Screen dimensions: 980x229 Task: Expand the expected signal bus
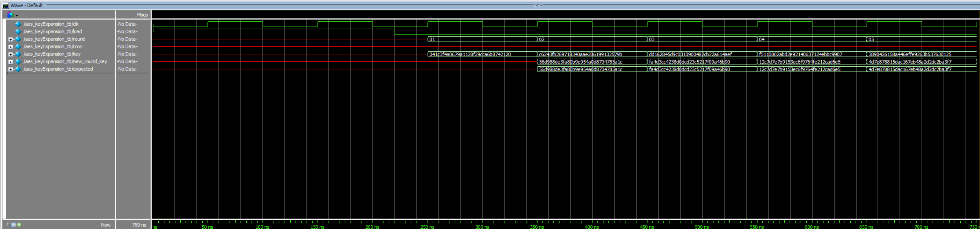[11, 69]
